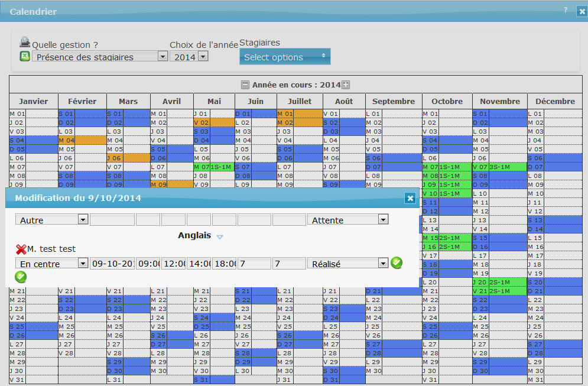Viewport: 588px width, 386px height.
Task: Click the minus icon before Année en cours
Action: pos(245,85)
